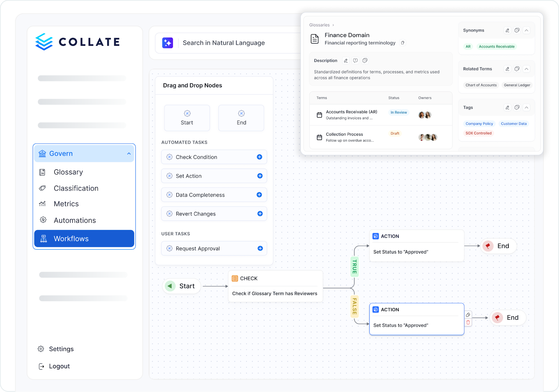Image resolution: width=559 pixels, height=392 pixels.
Task: Click the Description request-update question icon
Action: tap(355, 61)
